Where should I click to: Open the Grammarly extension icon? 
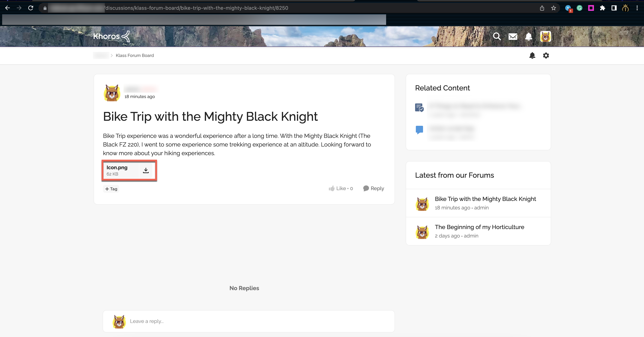click(x=579, y=8)
